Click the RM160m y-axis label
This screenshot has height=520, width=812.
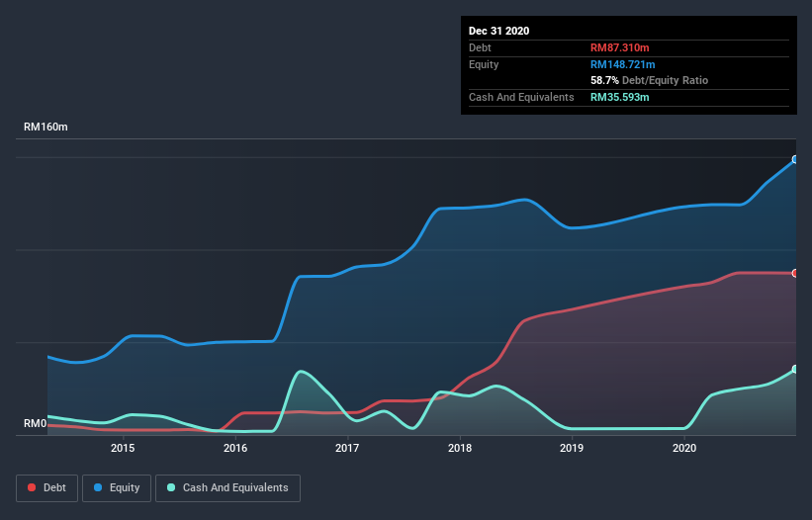[x=45, y=127]
